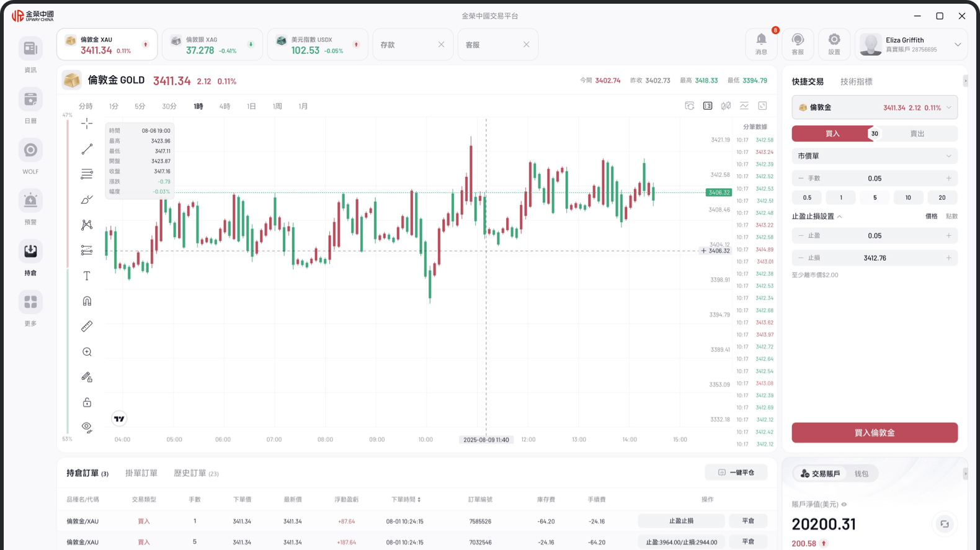The width and height of the screenshot is (980, 550).
Task: Select the crosshair cursor tool
Action: pyautogui.click(x=87, y=124)
